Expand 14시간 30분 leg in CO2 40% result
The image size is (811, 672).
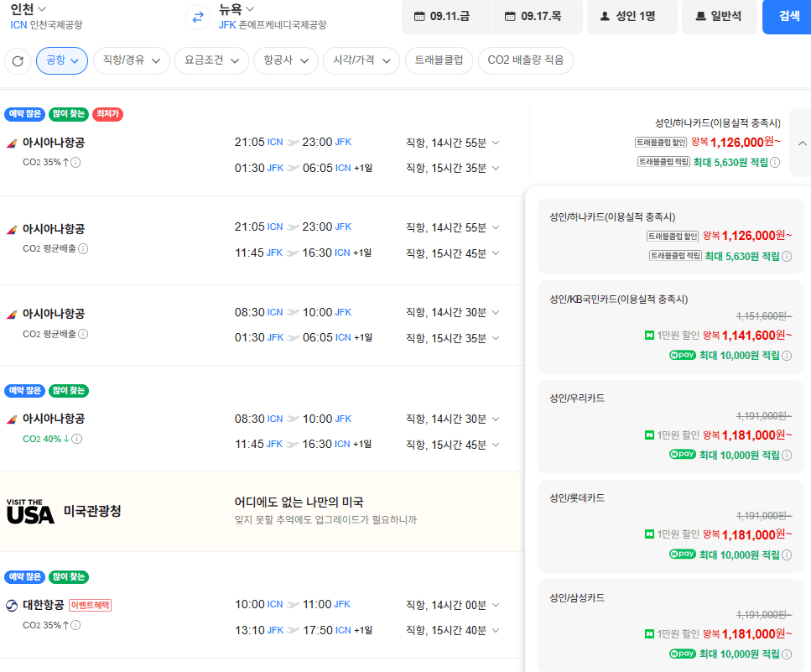[496, 419]
